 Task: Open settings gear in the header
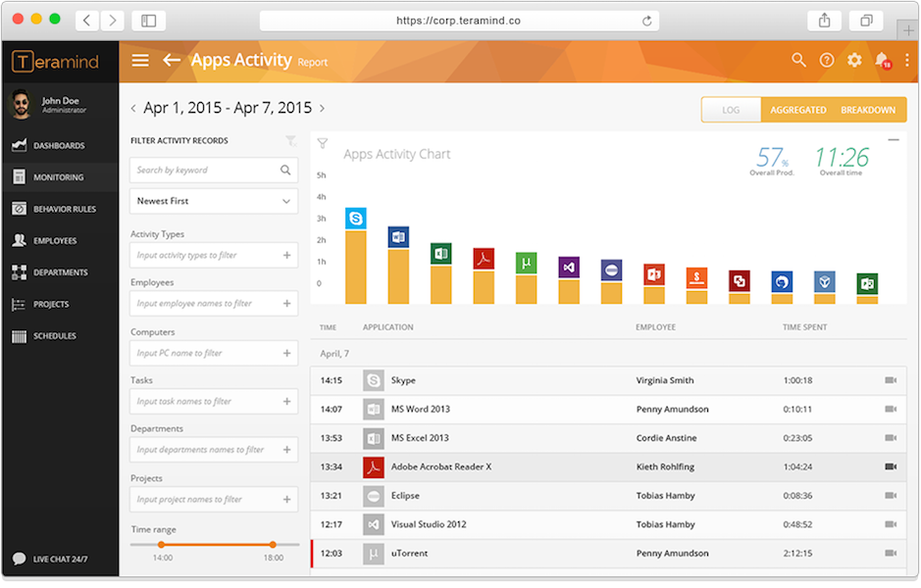click(854, 60)
